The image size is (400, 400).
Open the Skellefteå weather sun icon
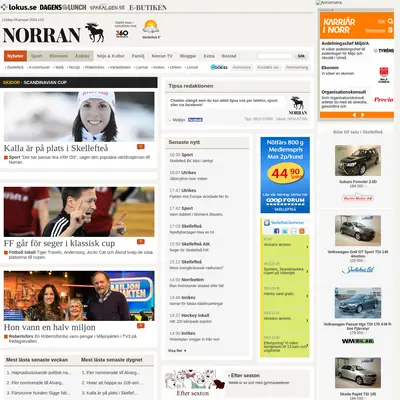[x=151, y=27]
